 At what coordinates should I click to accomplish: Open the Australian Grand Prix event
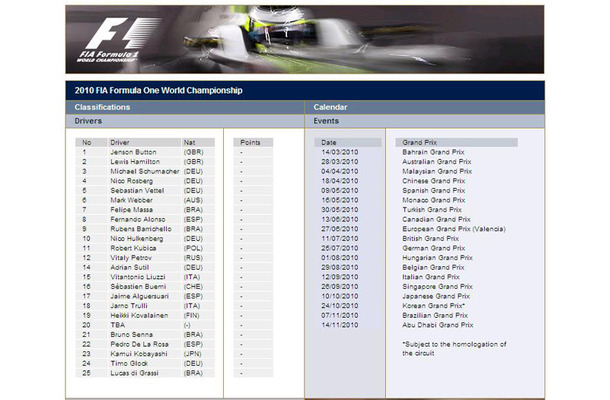point(437,161)
